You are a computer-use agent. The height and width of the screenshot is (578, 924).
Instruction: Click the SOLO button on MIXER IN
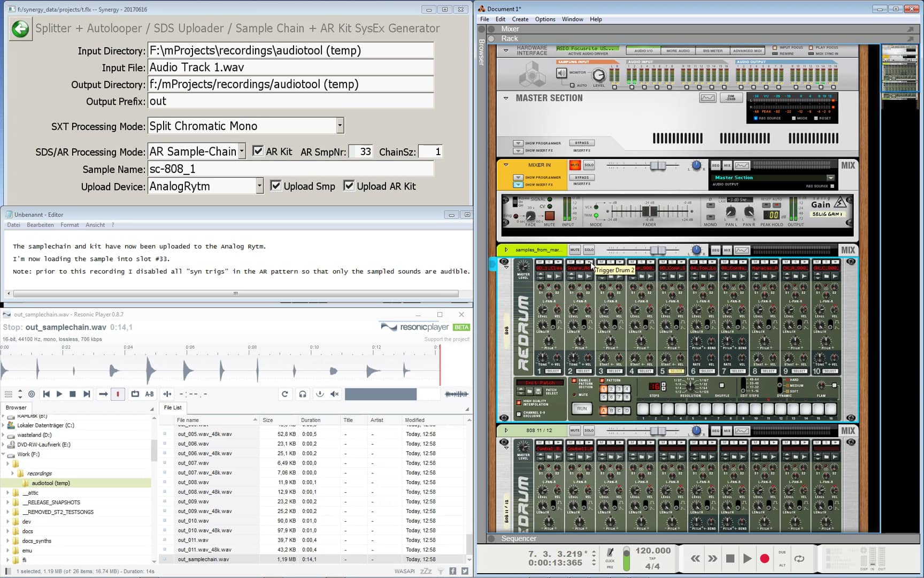tap(589, 165)
